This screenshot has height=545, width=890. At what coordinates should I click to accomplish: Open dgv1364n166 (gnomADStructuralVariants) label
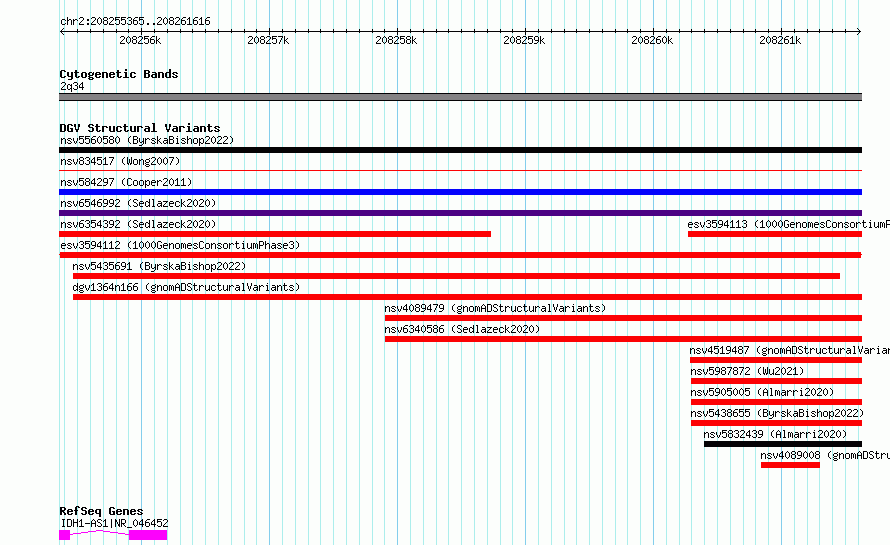coord(186,287)
